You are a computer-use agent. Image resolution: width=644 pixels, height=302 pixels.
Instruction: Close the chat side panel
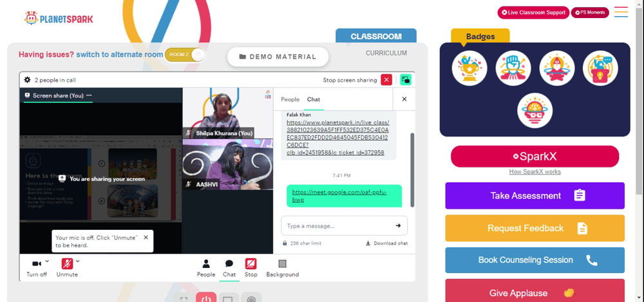404,99
